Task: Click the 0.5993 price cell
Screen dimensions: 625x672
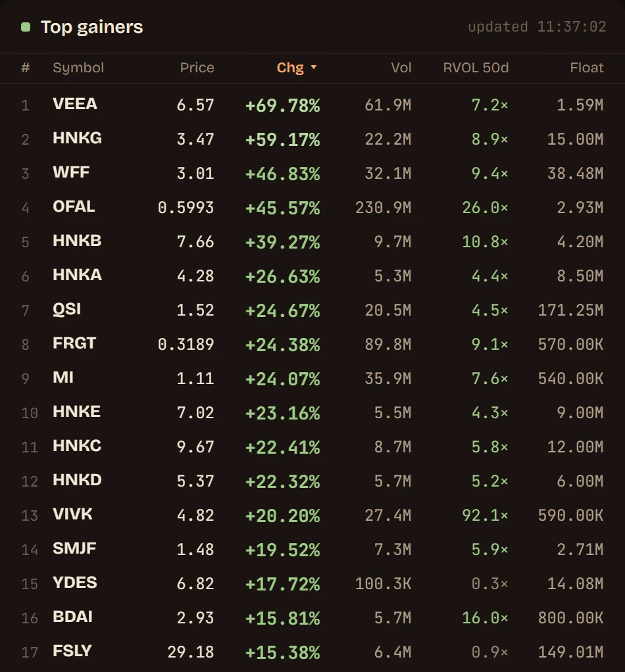Action: tap(186, 208)
